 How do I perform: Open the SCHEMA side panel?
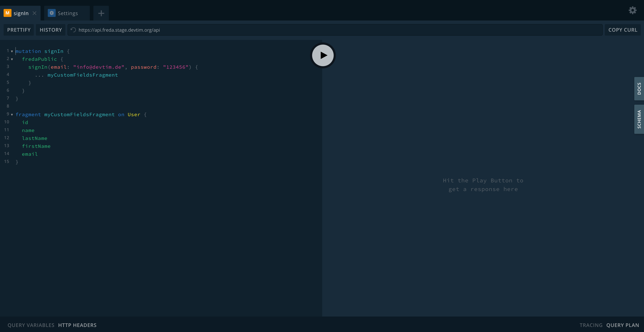tap(639, 119)
